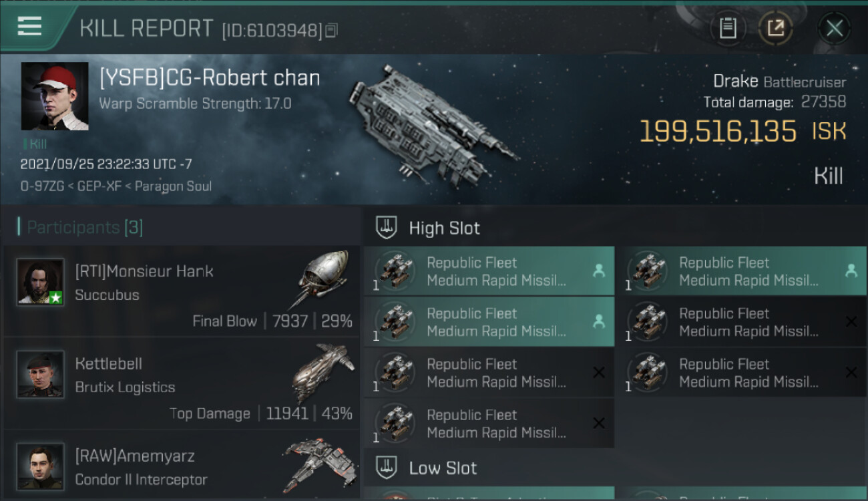Open CG-Robert chan's portrait

[x=54, y=96]
